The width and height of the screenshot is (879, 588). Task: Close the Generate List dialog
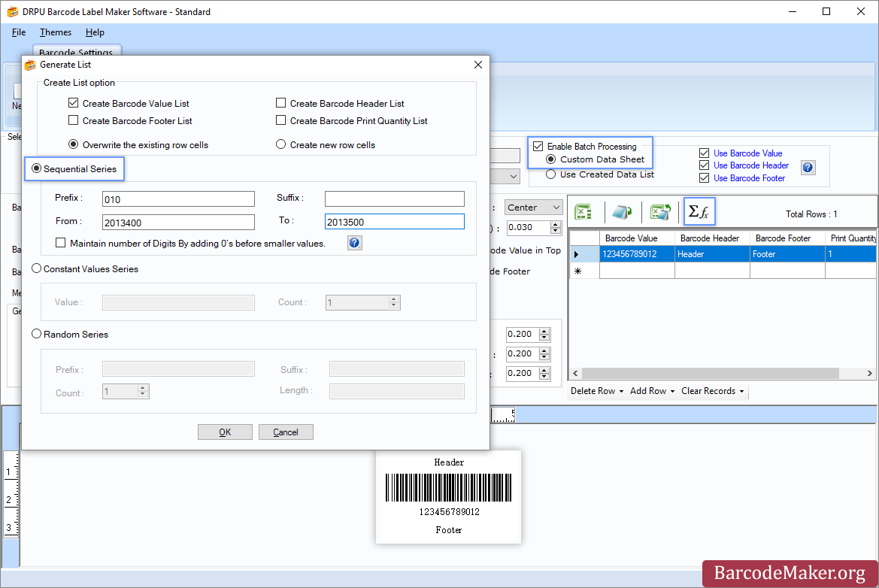click(478, 65)
